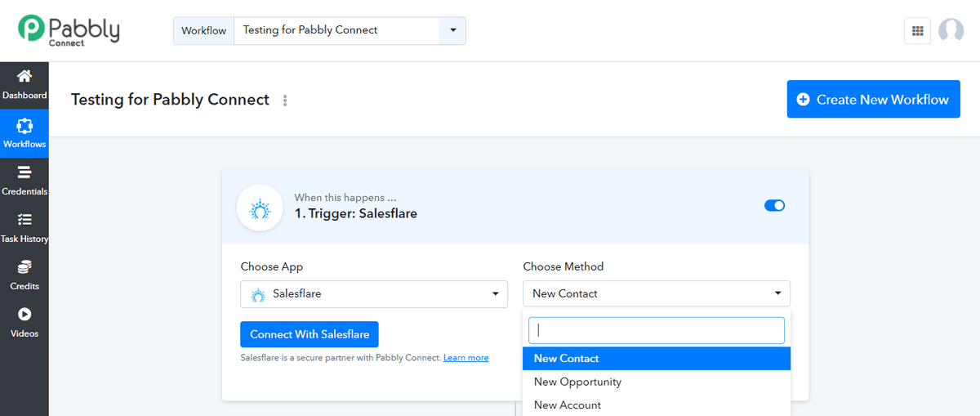Open the apps grid icon
980x416 pixels.
click(918, 30)
